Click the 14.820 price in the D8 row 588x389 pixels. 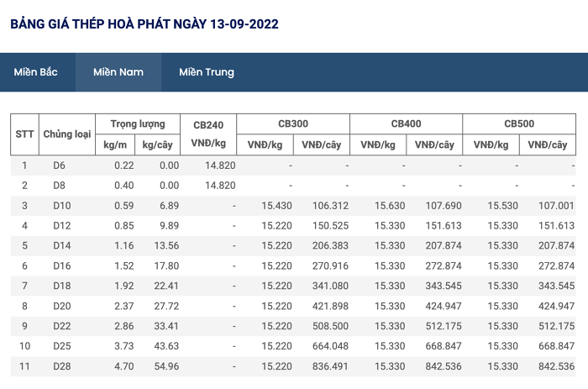point(220,186)
